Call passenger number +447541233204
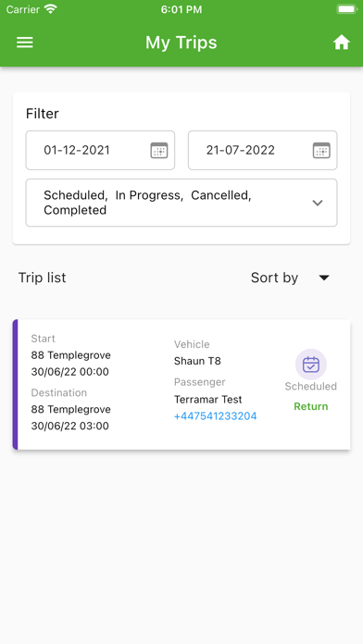Screen dimensions: 363x644 216,416
